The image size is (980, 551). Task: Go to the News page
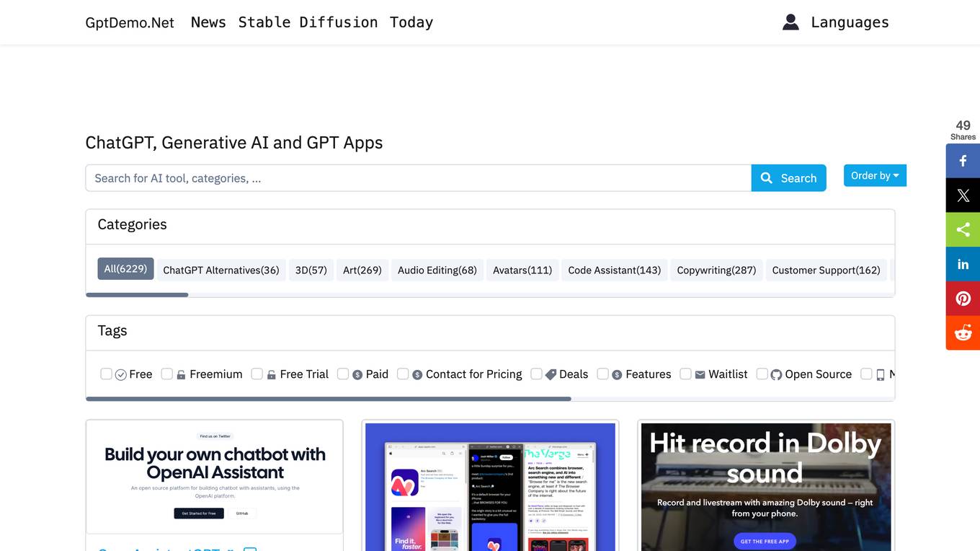coord(208,22)
